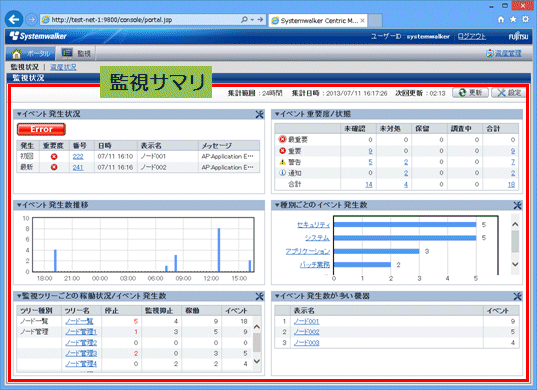Image resolution: width=537 pixels, height=390 pixels.
Task: Click scroll-down arrow in category chart
Action: [x=515, y=264]
